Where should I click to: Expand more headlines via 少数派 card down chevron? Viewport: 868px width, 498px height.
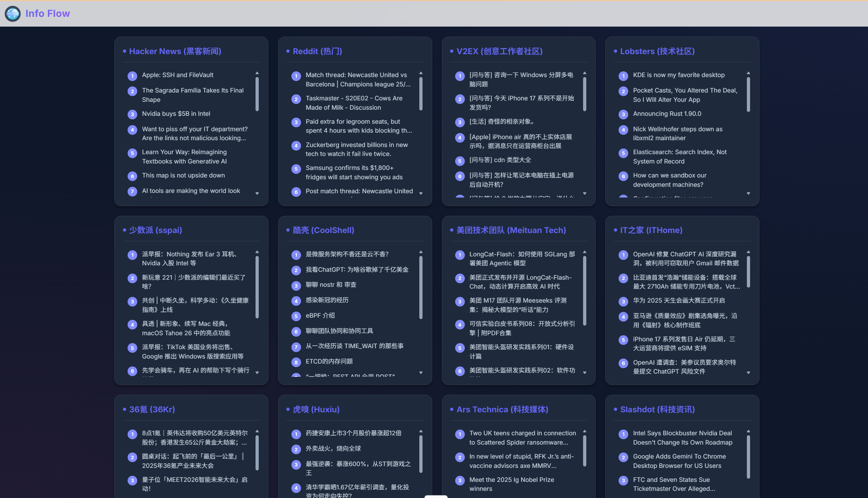258,373
